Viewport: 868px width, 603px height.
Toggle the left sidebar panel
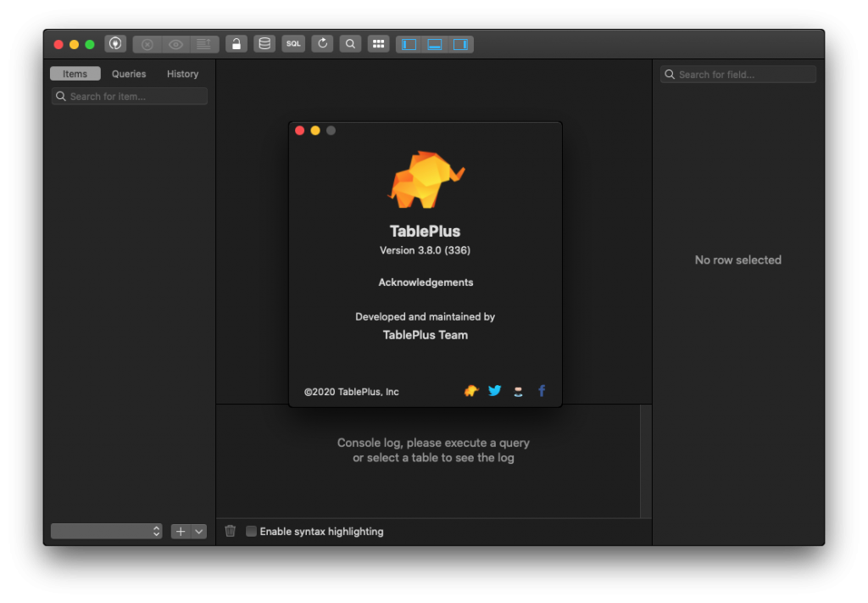[x=409, y=44]
